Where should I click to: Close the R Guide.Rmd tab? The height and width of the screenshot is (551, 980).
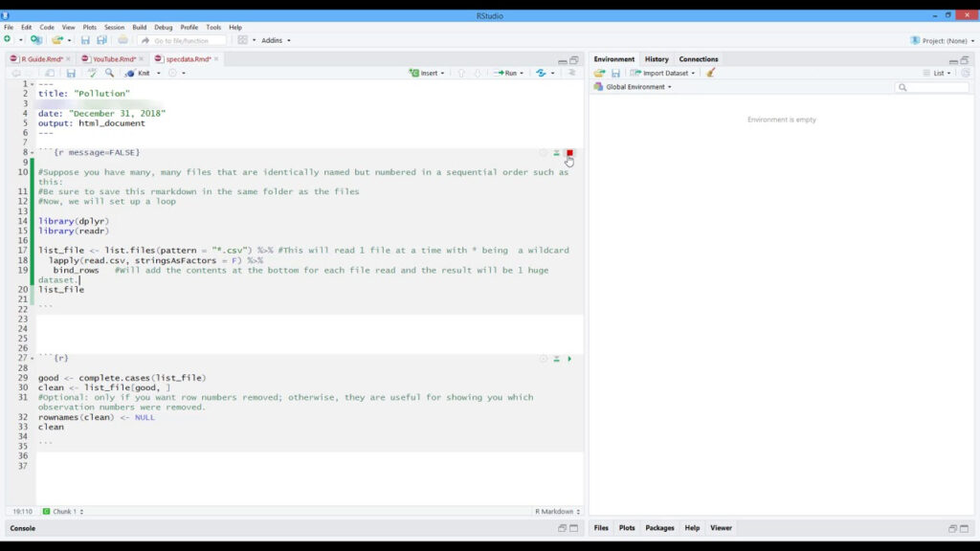(68, 58)
